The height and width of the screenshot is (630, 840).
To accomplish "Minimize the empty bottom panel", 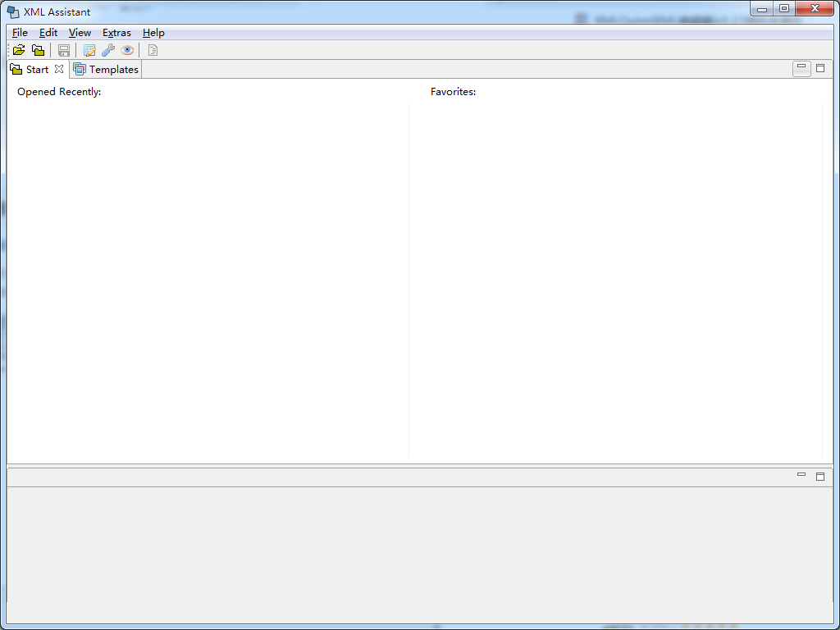I will (x=801, y=475).
